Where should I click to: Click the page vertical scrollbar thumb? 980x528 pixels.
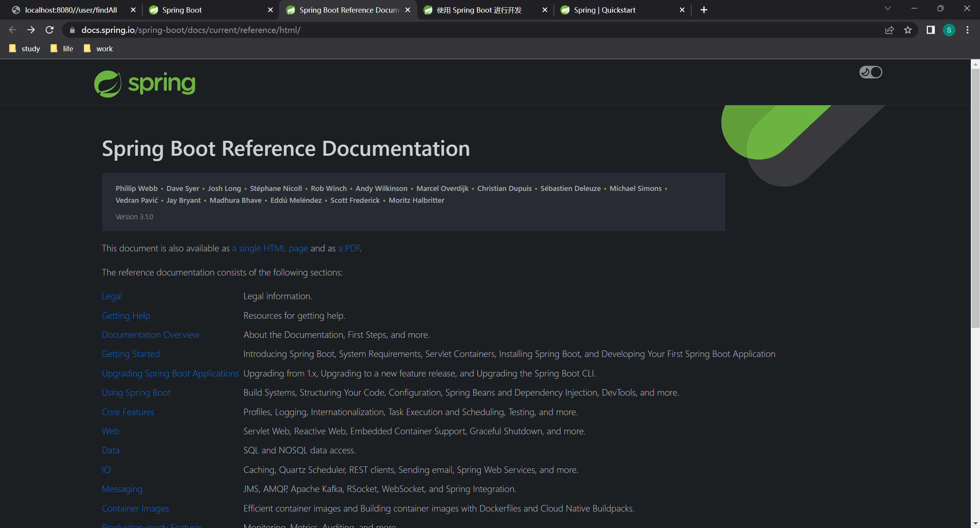point(975,199)
